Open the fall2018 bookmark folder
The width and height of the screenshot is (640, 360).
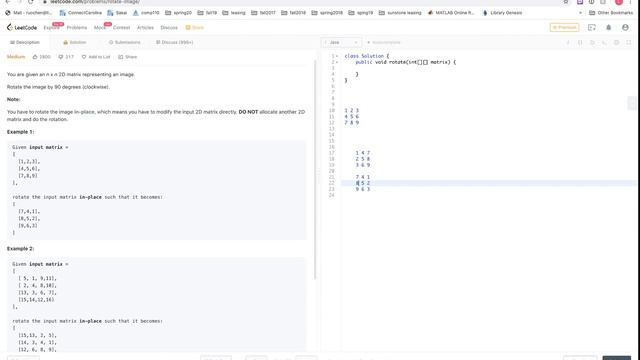click(x=293, y=13)
